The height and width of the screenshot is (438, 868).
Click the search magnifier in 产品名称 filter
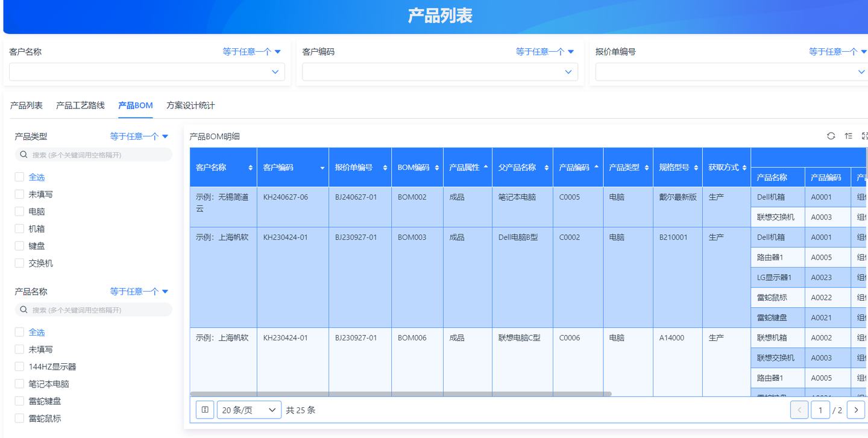[x=23, y=309]
